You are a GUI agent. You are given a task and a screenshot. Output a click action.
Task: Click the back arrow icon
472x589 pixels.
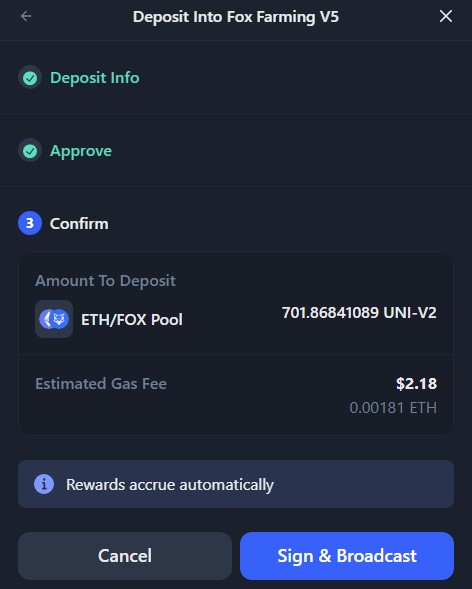(26, 16)
